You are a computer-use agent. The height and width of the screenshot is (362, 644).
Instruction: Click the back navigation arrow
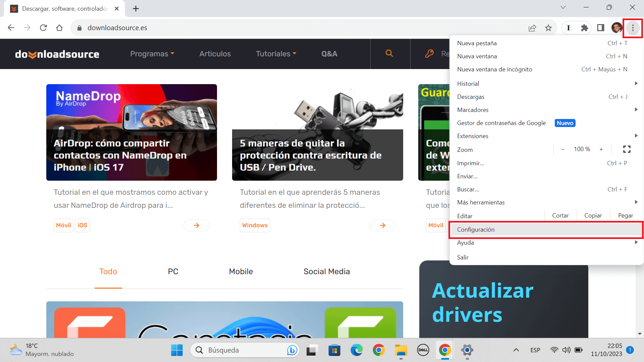[11, 28]
